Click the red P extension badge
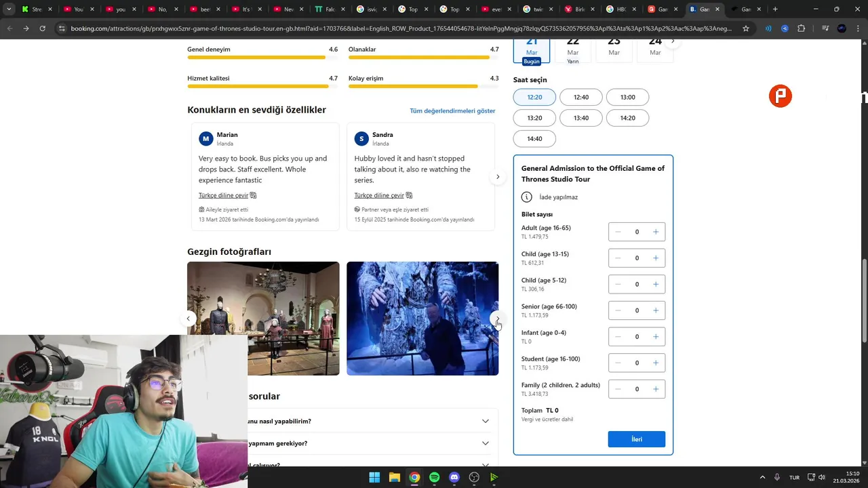 [781, 96]
